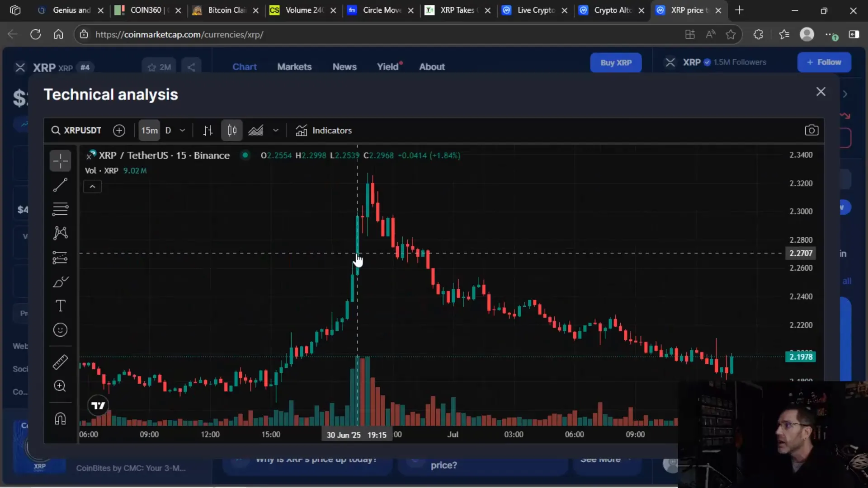The width and height of the screenshot is (868, 488).
Task: Click the 2.1978 current price label
Action: tap(801, 357)
